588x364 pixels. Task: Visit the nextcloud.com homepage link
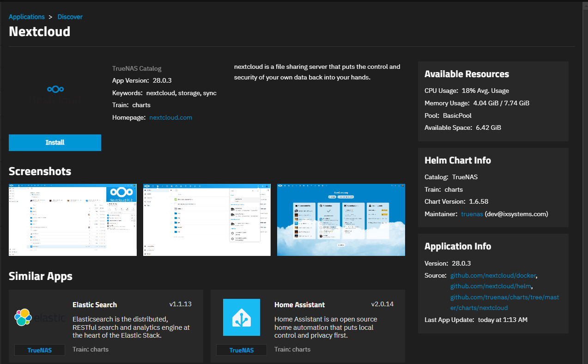(171, 117)
